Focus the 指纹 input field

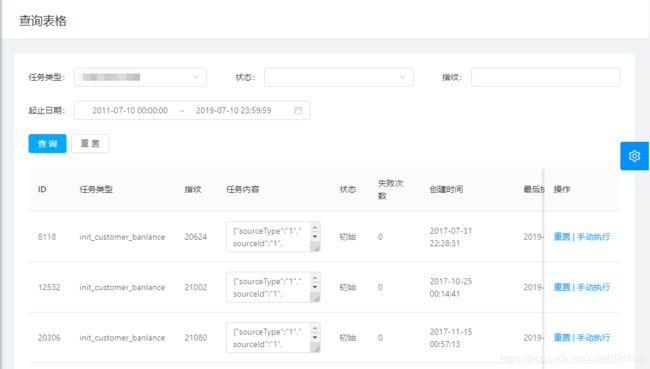coord(546,77)
